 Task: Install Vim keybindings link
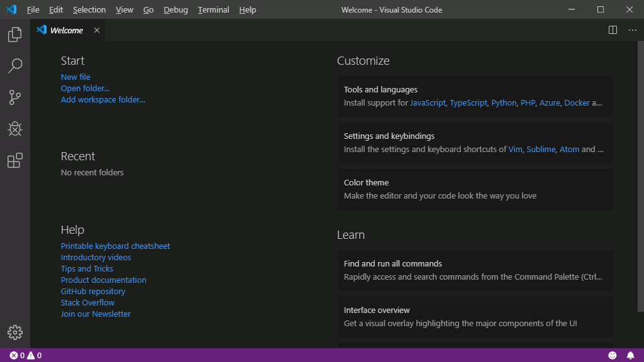pos(515,150)
